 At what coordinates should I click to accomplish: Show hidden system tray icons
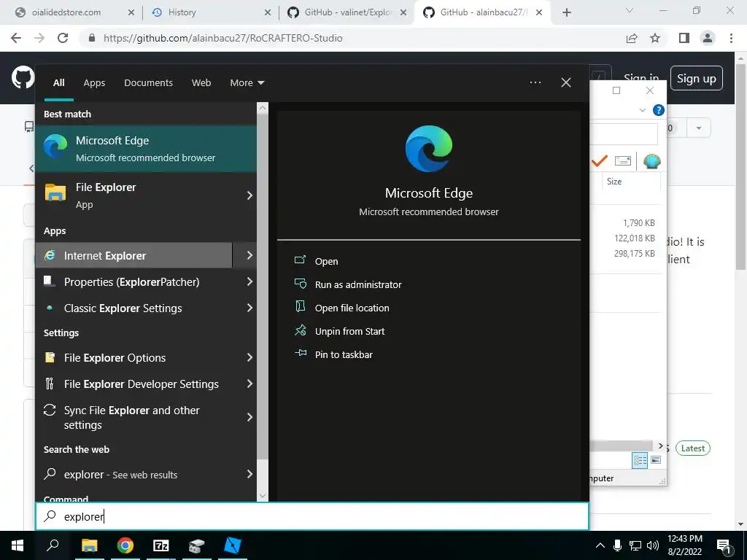click(600, 545)
